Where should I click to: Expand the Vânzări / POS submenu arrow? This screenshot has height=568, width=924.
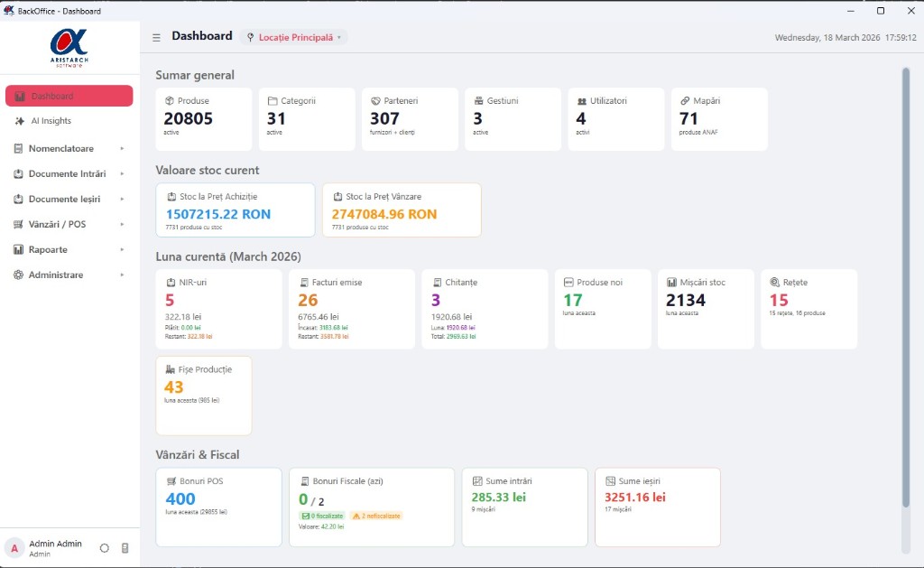(122, 224)
